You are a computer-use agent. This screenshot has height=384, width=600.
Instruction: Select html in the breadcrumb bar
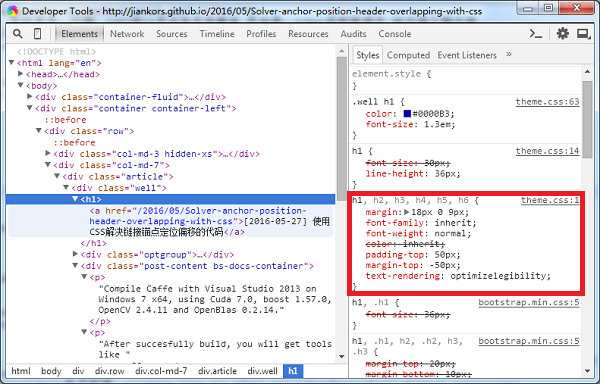(21, 371)
